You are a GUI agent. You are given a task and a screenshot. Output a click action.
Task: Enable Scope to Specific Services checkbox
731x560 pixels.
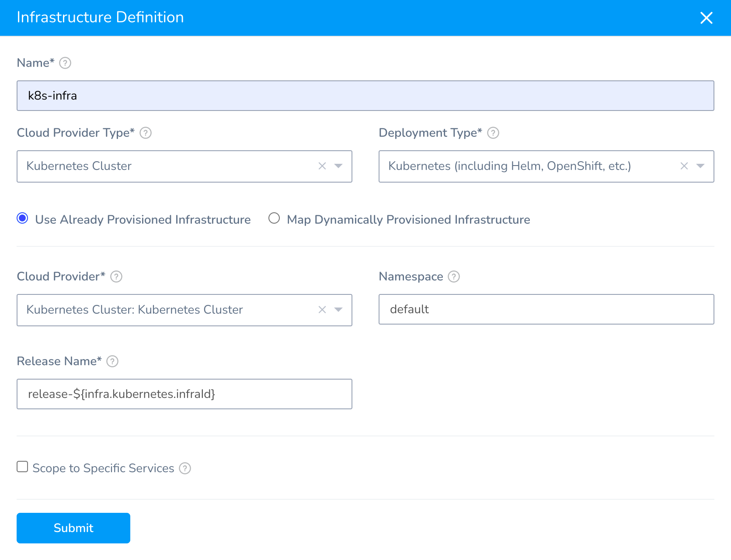tap(22, 467)
